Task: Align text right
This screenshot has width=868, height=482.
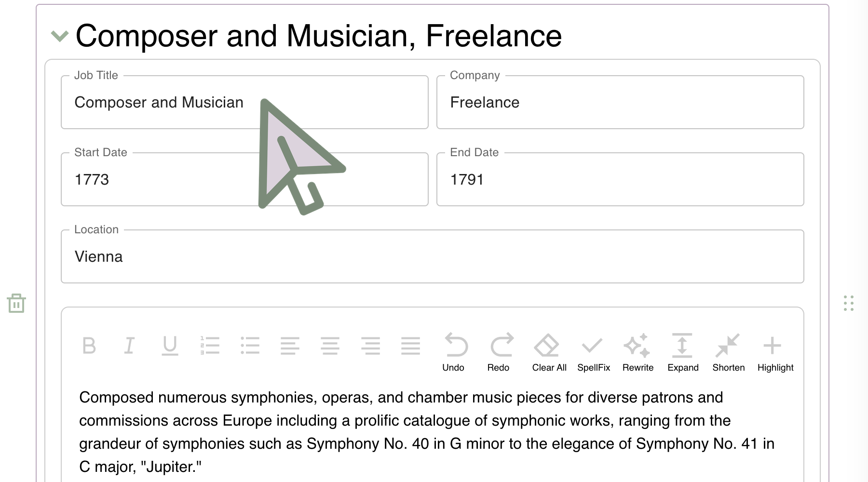Action: click(370, 346)
